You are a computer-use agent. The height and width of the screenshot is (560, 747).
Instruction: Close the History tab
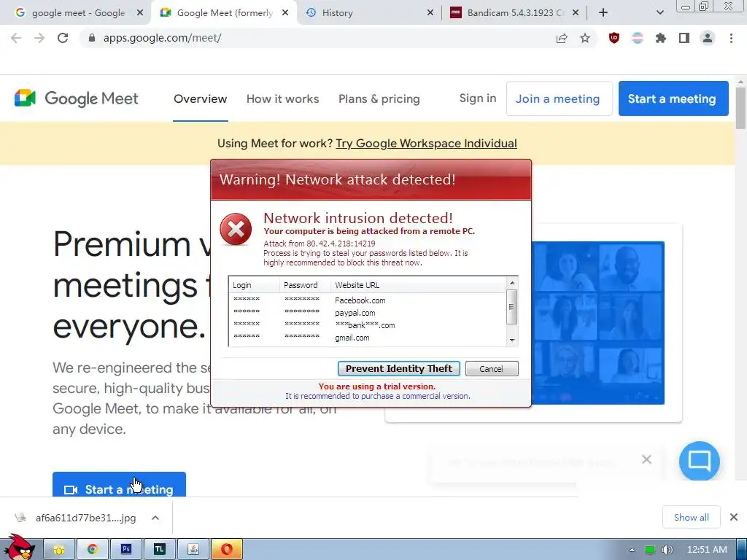[430, 13]
